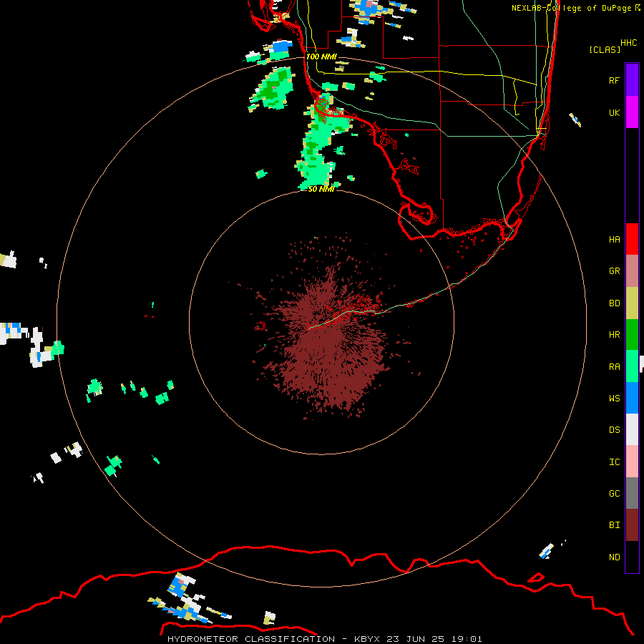
Task: Click the ND black legend block
Action: (632, 557)
